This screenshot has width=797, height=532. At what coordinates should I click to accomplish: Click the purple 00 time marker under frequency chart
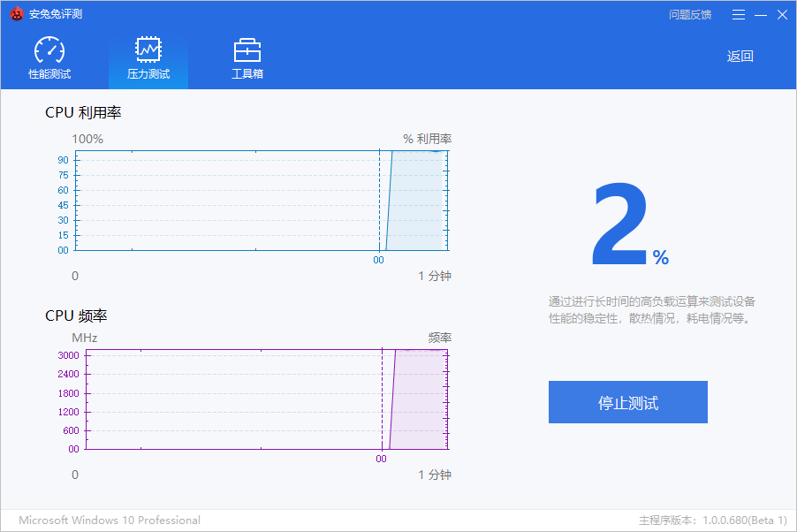tap(381, 459)
